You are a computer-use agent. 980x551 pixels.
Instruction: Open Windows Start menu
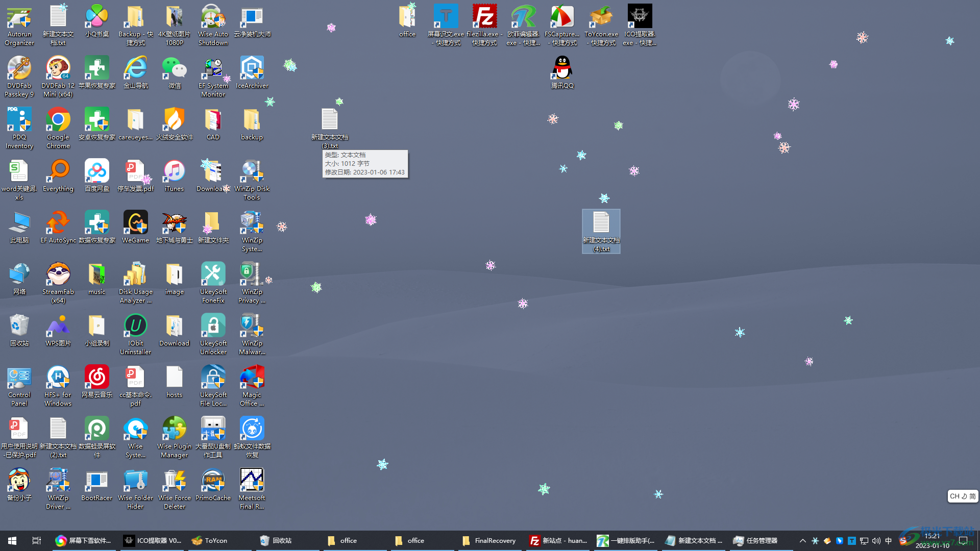click(12, 540)
